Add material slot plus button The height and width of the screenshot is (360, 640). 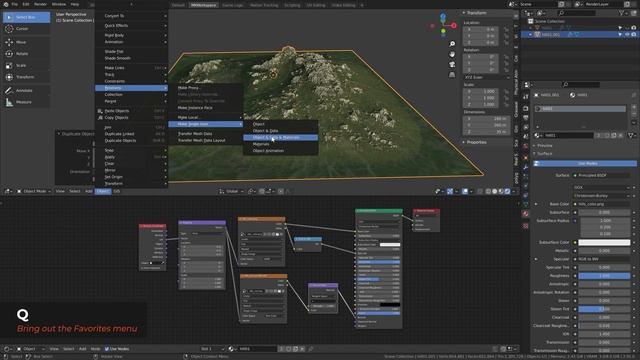pos(634,107)
